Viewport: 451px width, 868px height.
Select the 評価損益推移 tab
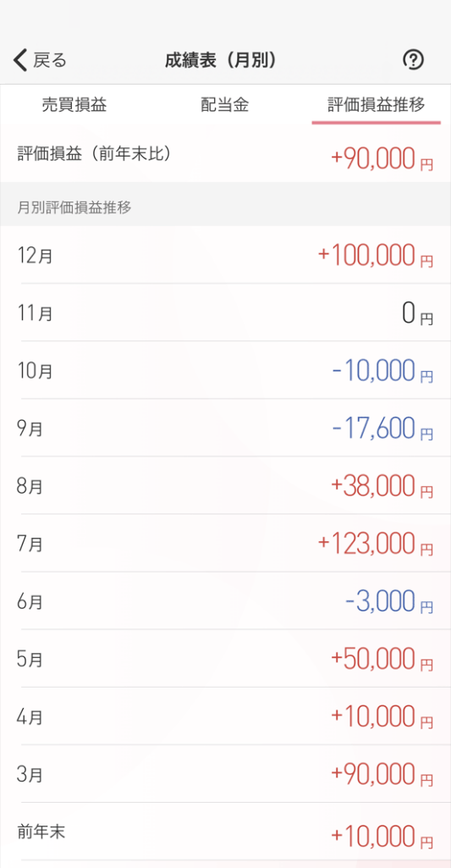pyautogui.click(x=377, y=105)
